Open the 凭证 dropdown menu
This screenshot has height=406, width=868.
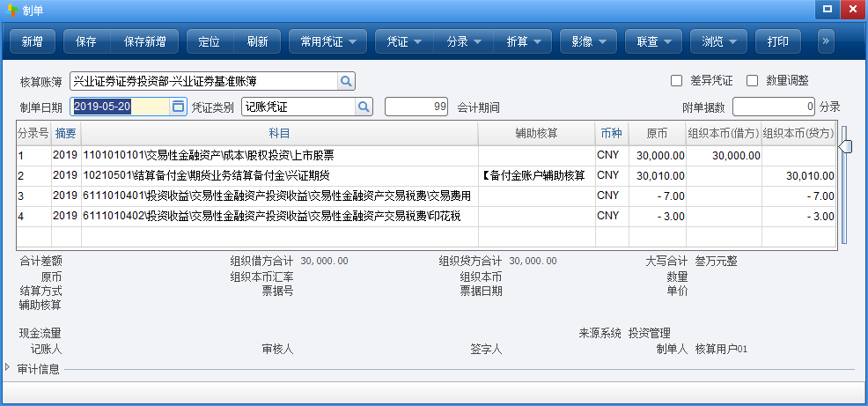click(x=405, y=41)
